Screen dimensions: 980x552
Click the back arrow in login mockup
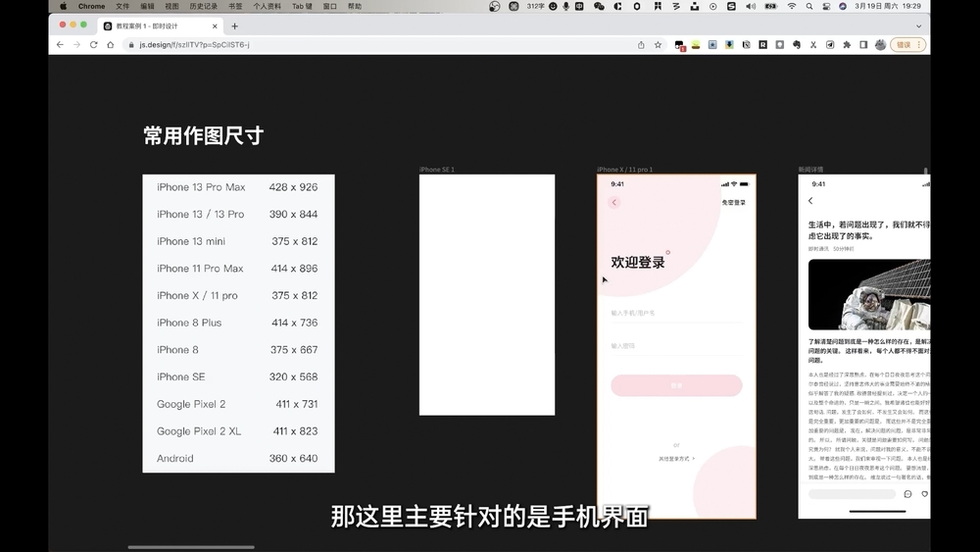[613, 202]
